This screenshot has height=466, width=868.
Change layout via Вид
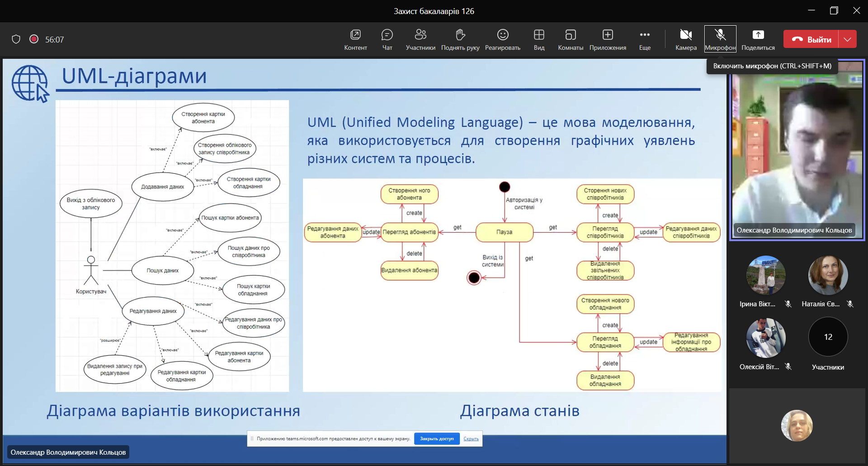point(539,39)
